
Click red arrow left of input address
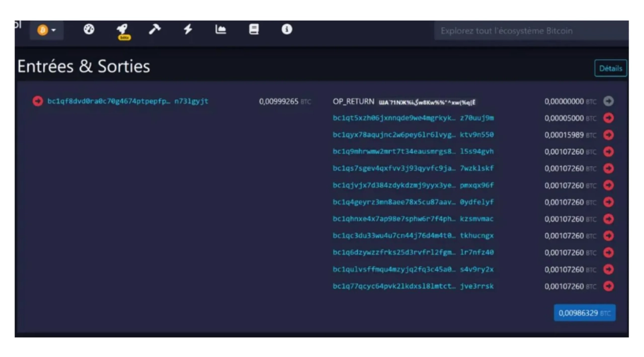[38, 101]
